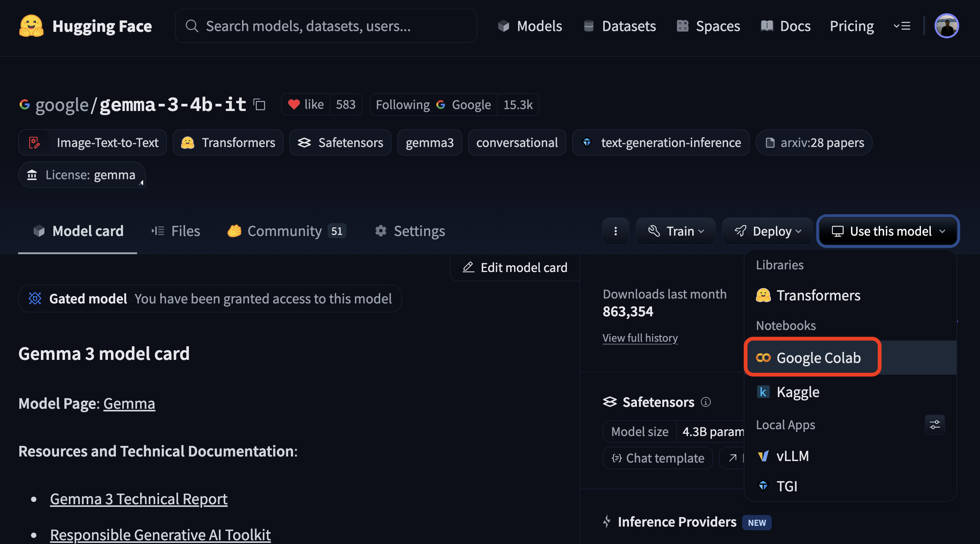Open Spaces from the top navigation icon
The width and height of the screenshot is (980, 544).
click(683, 25)
